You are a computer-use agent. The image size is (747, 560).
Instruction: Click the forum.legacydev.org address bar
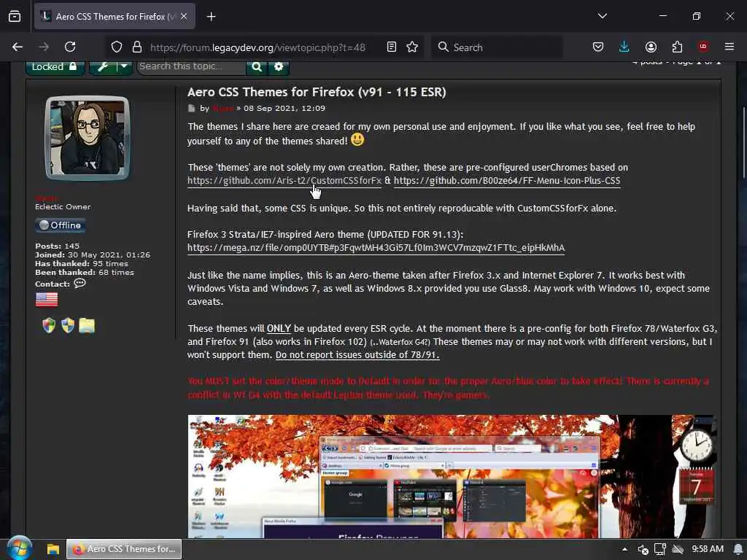click(x=258, y=47)
